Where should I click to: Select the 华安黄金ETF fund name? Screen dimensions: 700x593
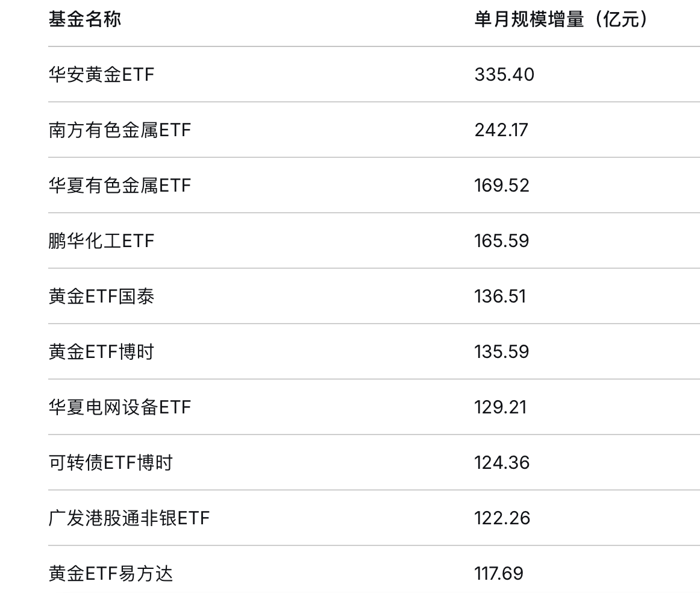click(101, 75)
